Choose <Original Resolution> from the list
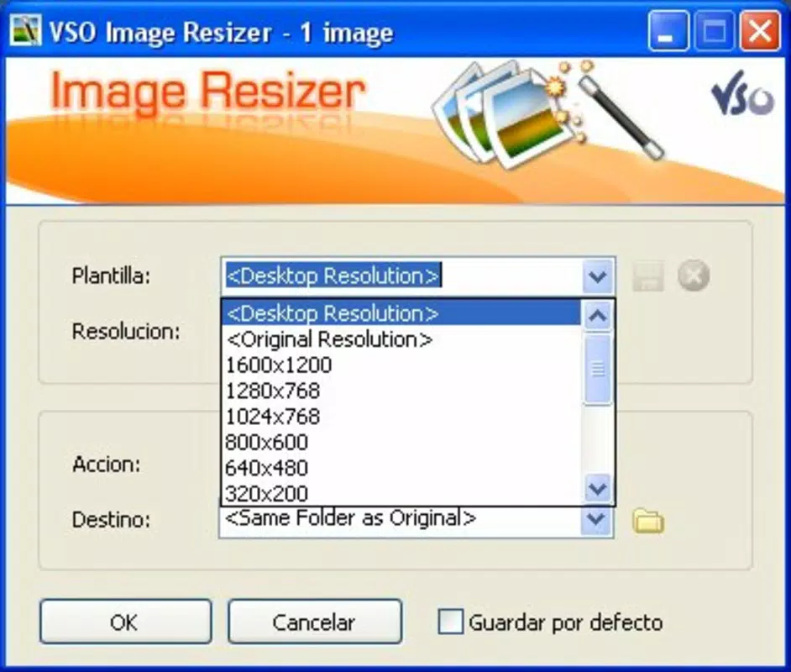791x672 pixels. (401, 339)
